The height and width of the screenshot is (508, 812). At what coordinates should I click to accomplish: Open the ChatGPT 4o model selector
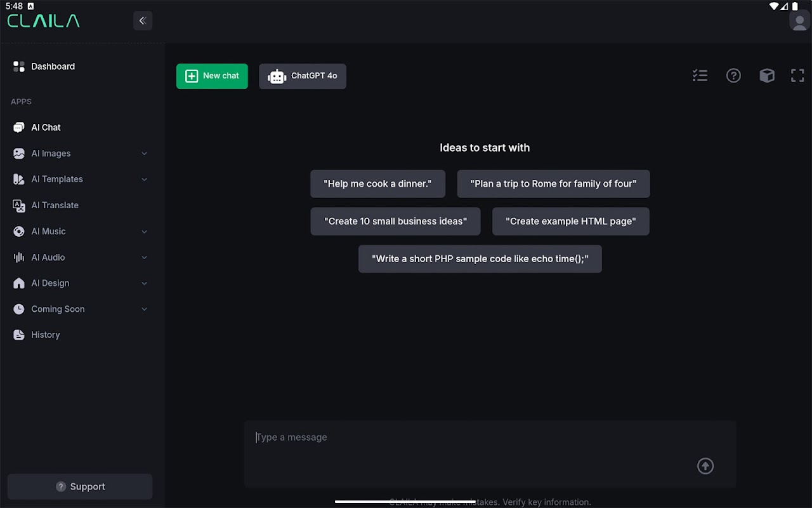[303, 76]
